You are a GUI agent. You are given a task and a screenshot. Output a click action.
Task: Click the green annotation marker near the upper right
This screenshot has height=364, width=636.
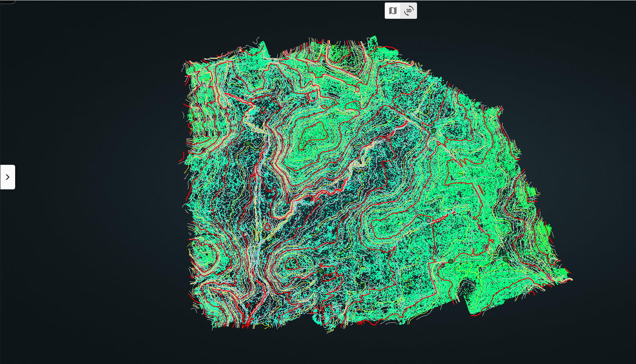click(434, 130)
